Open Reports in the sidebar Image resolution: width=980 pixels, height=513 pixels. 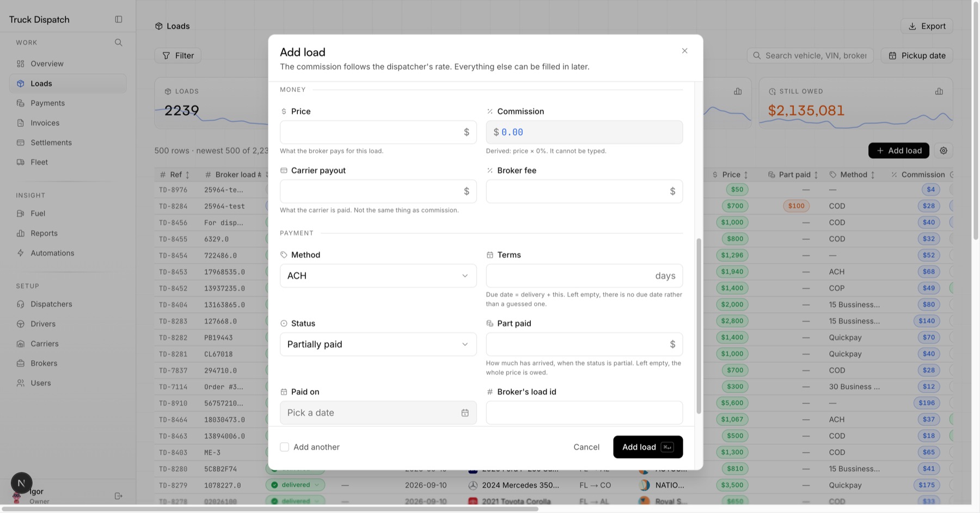pos(68,233)
